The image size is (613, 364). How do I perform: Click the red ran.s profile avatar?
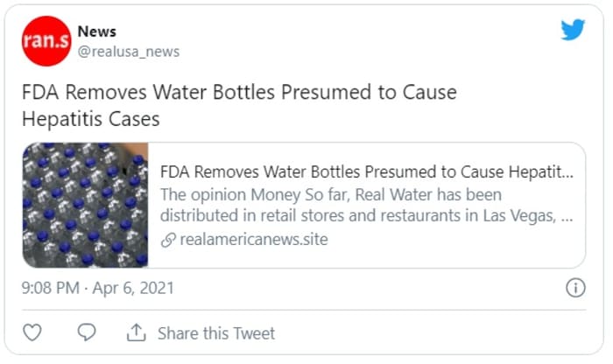[x=46, y=41]
